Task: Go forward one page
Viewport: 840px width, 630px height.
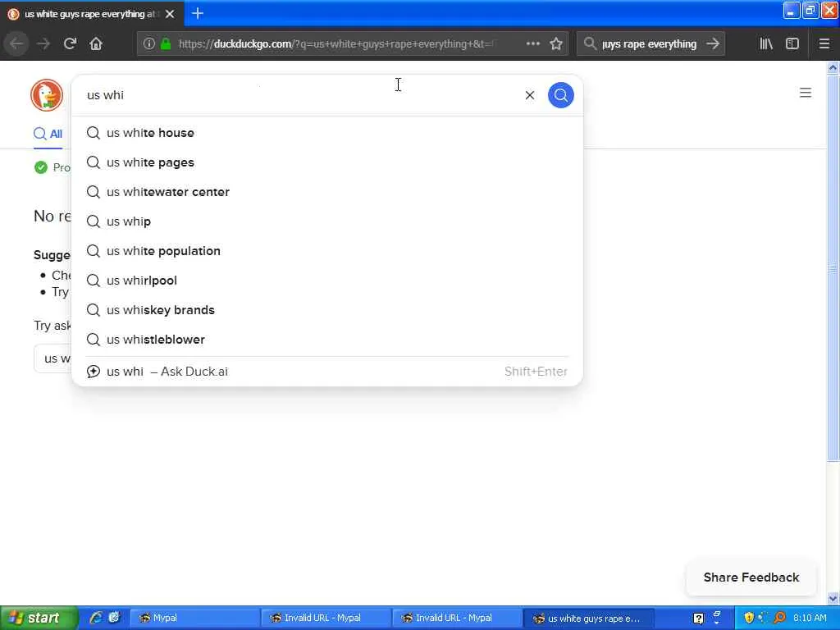Action: coord(43,43)
